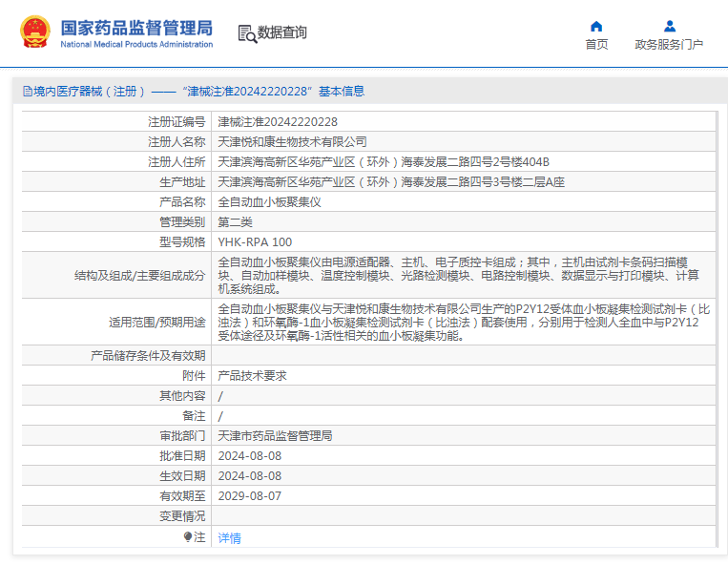Go to 首页 link text
The height and width of the screenshot is (565, 728).
(x=596, y=45)
